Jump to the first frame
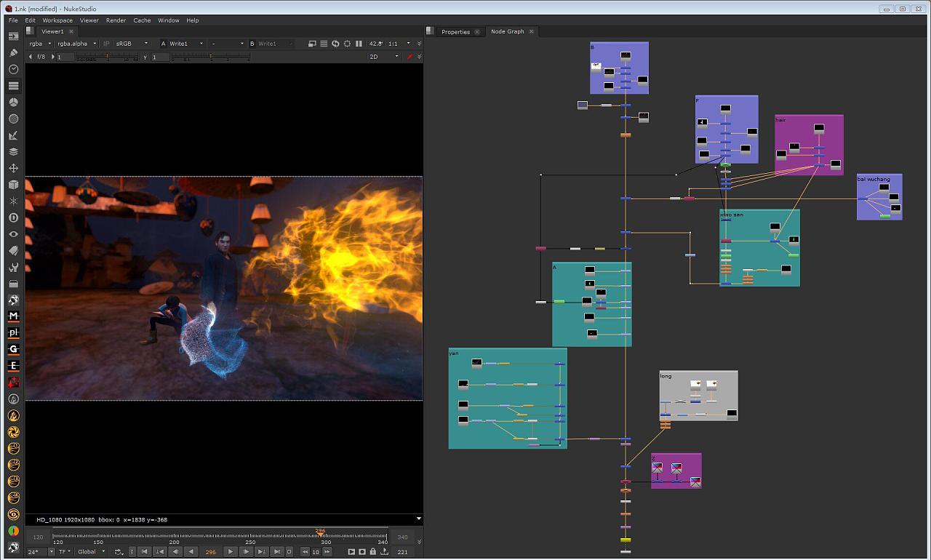The height and width of the screenshot is (560, 931). pyautogui.click(x=145, y=552)
